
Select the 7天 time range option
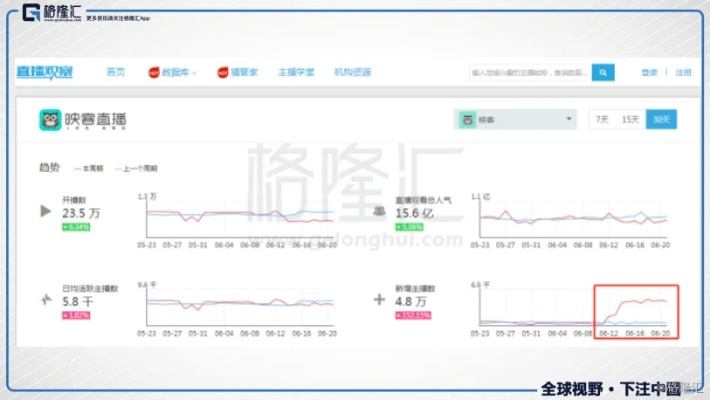pyautogui.click(x=602, y=119)
